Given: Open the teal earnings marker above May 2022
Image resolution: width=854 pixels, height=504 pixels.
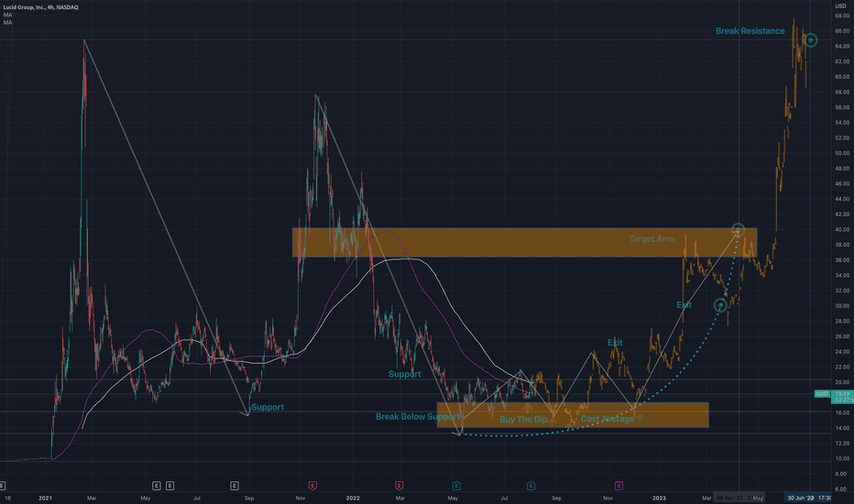Looking at the screenshot, I should point(456,485).
